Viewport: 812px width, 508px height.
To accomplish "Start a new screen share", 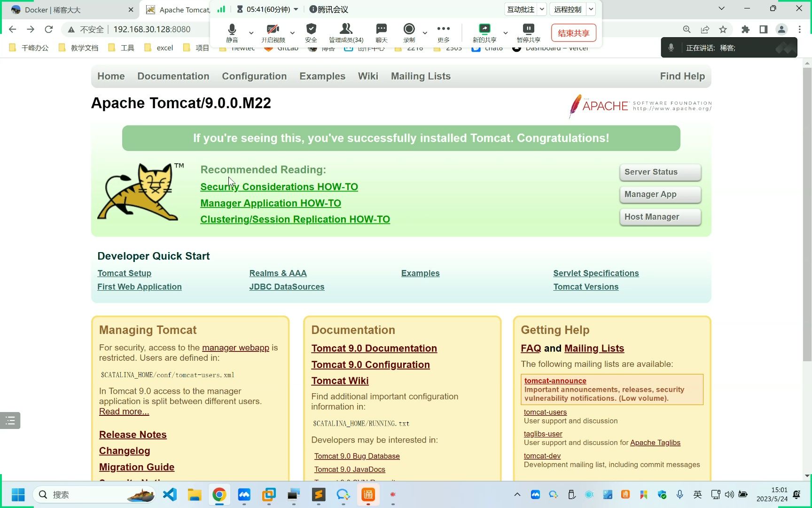I will (484, 33).
